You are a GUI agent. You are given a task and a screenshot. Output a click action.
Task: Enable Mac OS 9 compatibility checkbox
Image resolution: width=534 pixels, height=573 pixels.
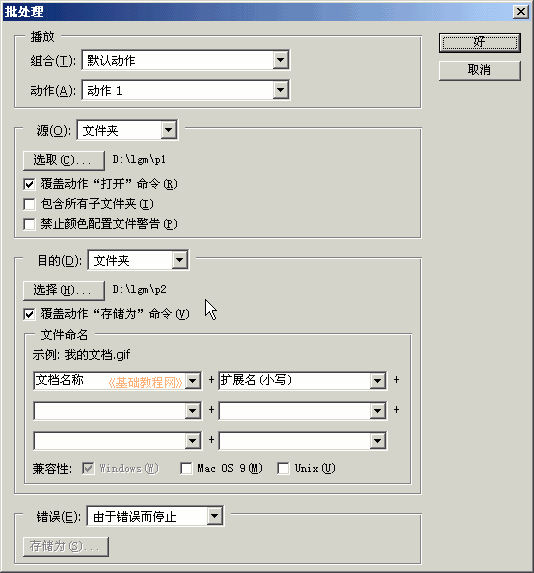pos(186,468)
